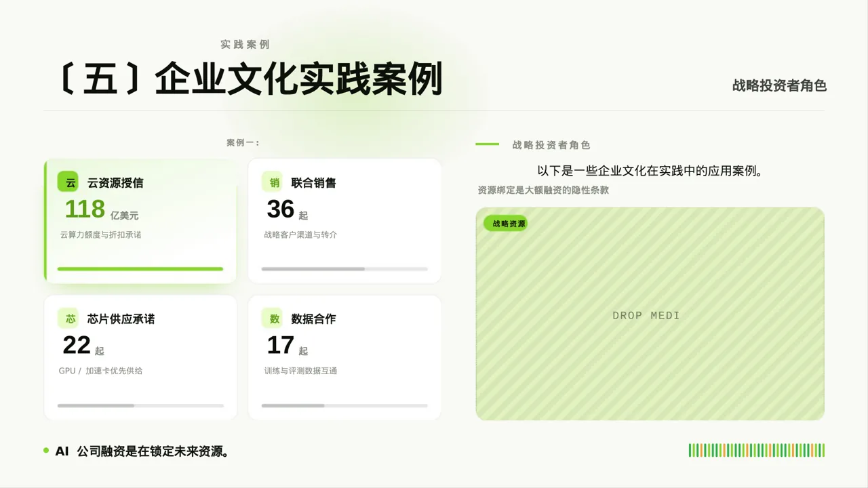Click the 案例一： label

[243, 143]
